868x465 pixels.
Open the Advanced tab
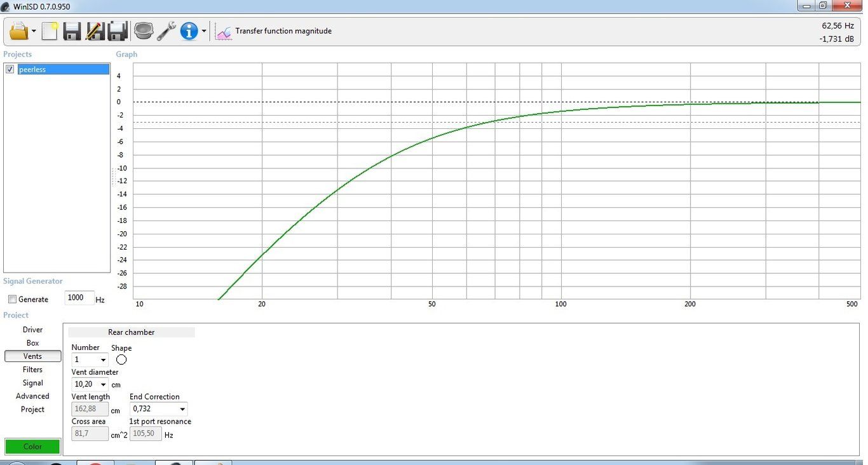pos(33,396)
